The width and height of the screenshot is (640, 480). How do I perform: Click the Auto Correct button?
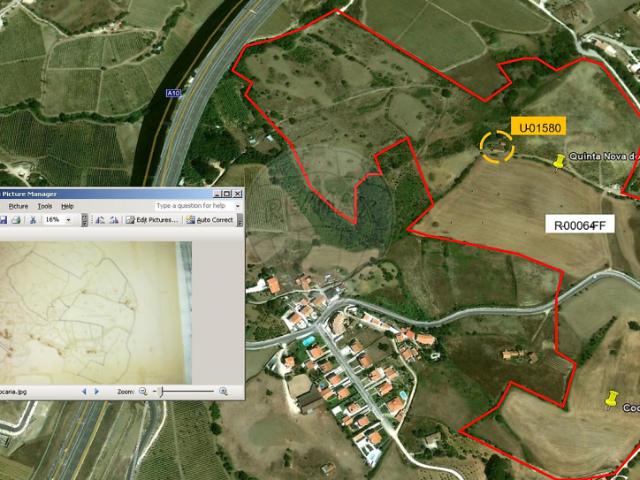point(210,220)
